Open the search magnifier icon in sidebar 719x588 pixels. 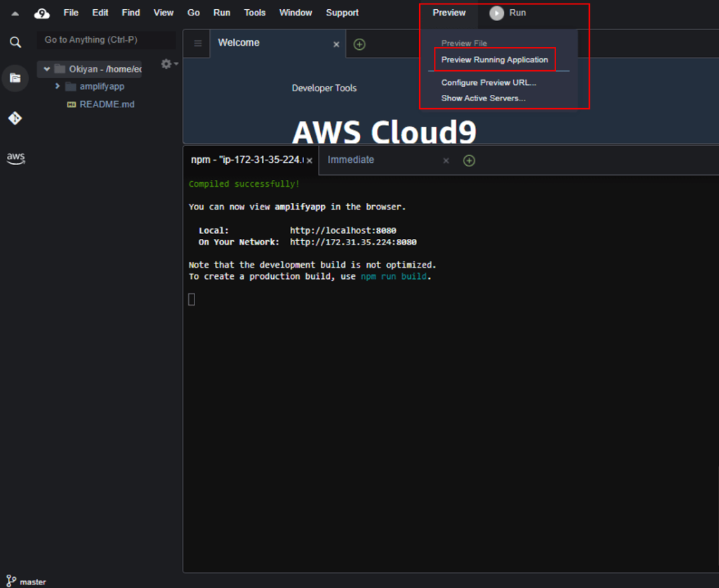[15, 42]
